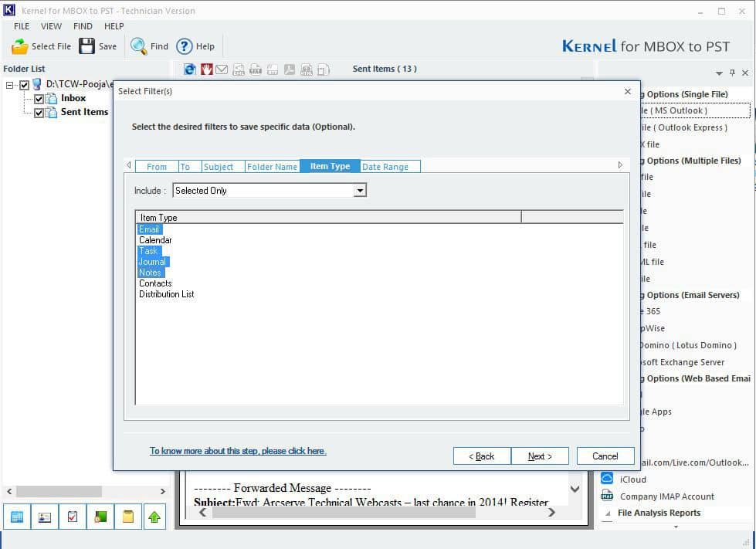Click the pin icon on the right panel
The width and height of the screenshot is (756, 549).
(732, 73)
